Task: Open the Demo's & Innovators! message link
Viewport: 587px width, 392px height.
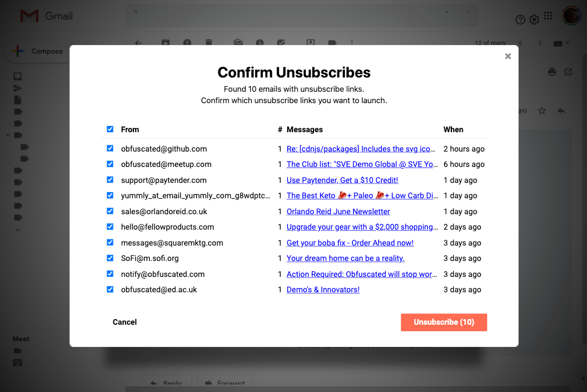Action: tap(323, 290)
